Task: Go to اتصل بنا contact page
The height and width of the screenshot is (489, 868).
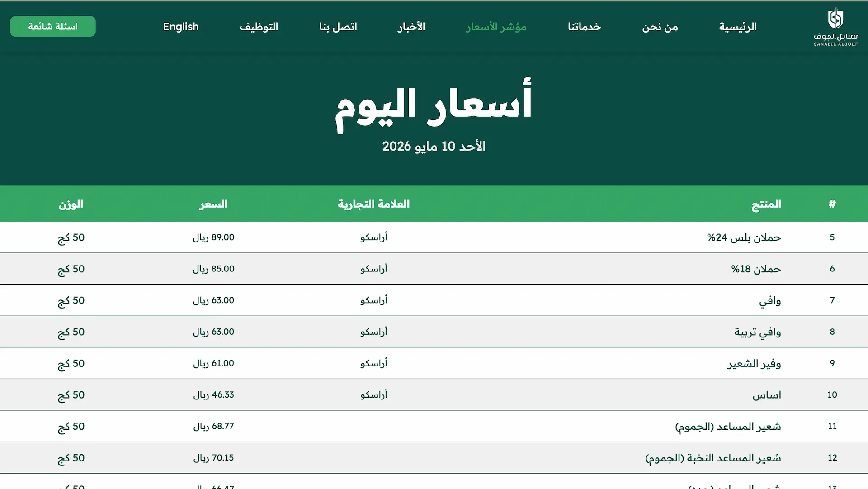Action: click(338, 27)
